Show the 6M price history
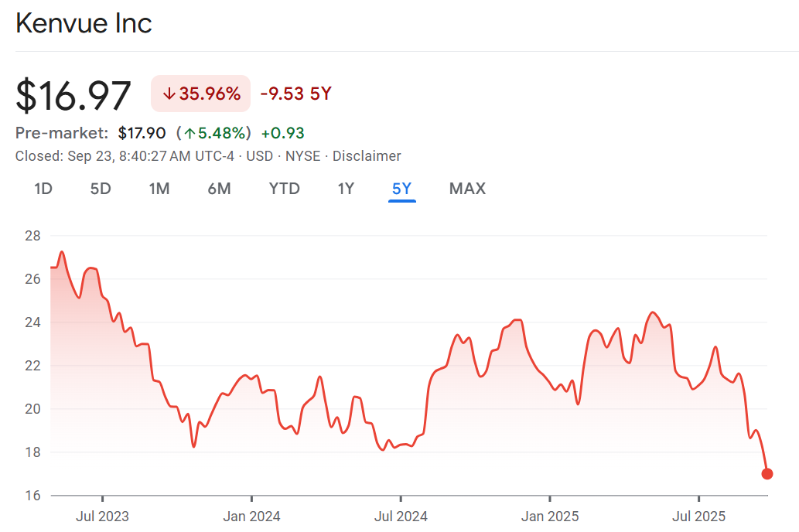Viewport: 799px width, 532px height. [x=219, y=189]
